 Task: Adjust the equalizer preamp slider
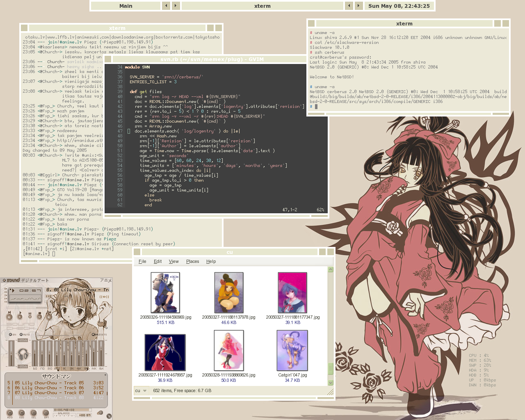coord(11,353)
